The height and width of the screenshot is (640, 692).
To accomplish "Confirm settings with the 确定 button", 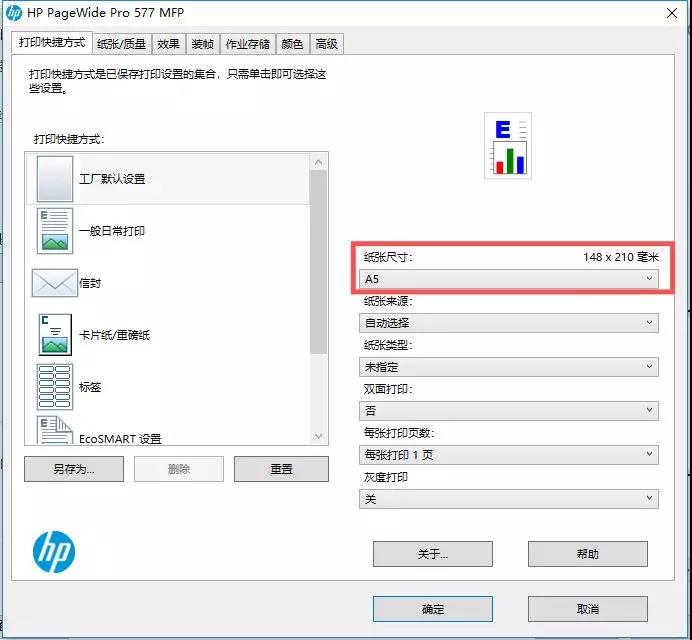I will [x=433, y=610].
